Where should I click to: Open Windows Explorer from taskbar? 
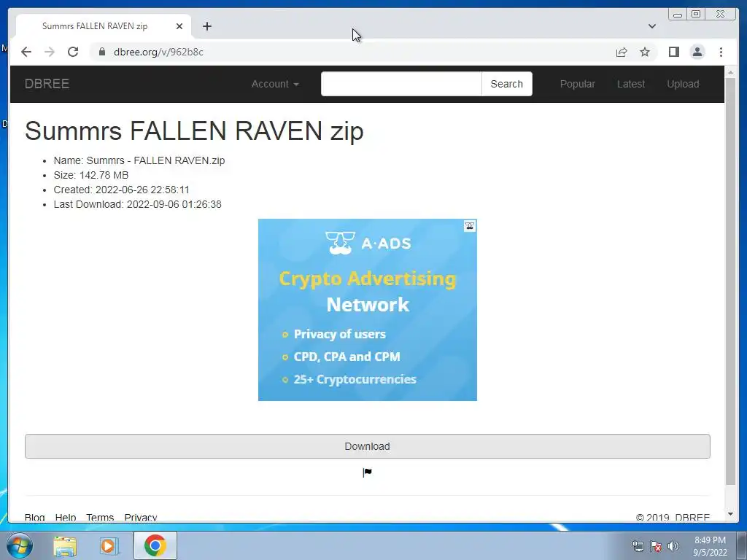65,545
